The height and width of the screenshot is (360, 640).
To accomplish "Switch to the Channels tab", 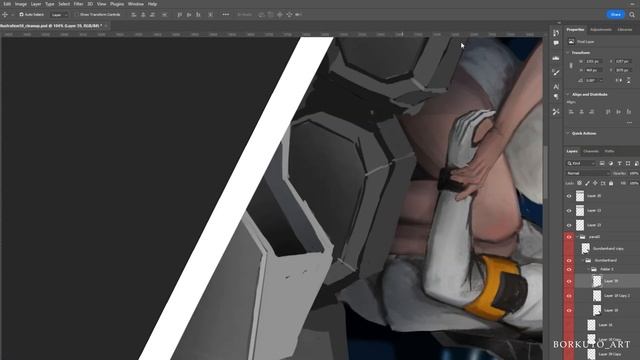I will point(591,151).
